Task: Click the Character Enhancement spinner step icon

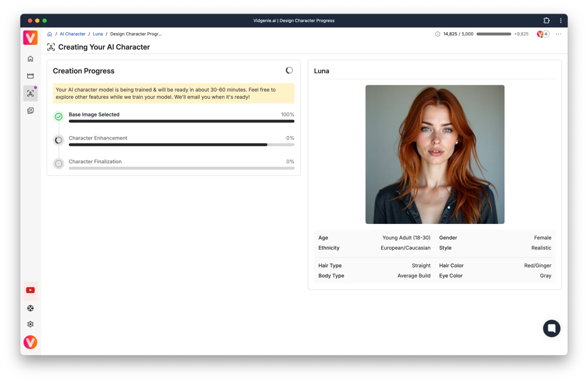Action: pos(59,140)
